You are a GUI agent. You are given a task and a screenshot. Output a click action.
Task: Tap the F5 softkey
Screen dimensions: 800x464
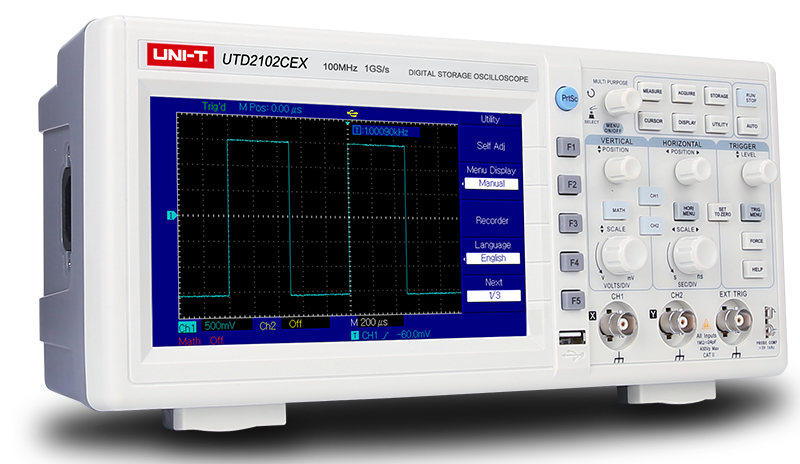click(574, 301)
